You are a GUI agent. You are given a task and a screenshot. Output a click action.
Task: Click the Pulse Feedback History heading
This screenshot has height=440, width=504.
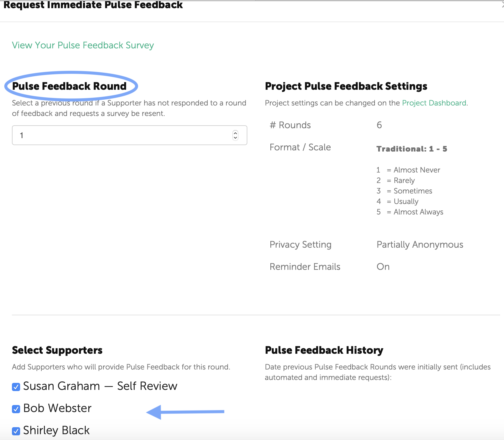324,350
